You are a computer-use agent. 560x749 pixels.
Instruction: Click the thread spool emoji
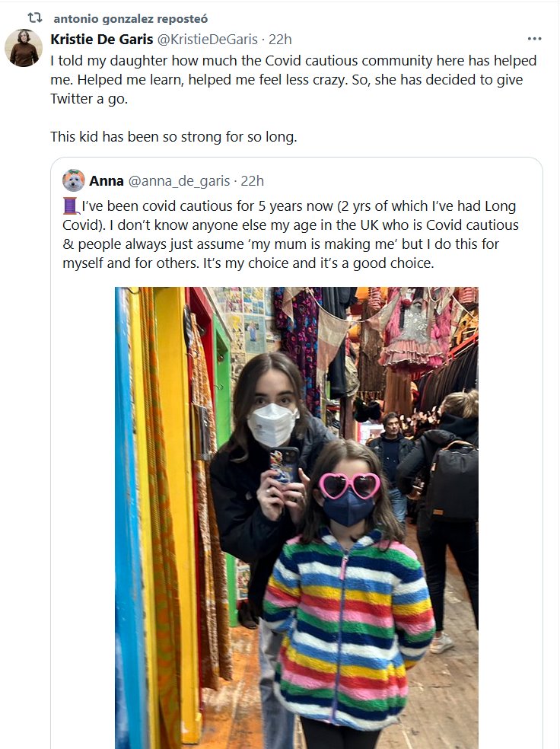pyautogui.click(x=71, y=206)
